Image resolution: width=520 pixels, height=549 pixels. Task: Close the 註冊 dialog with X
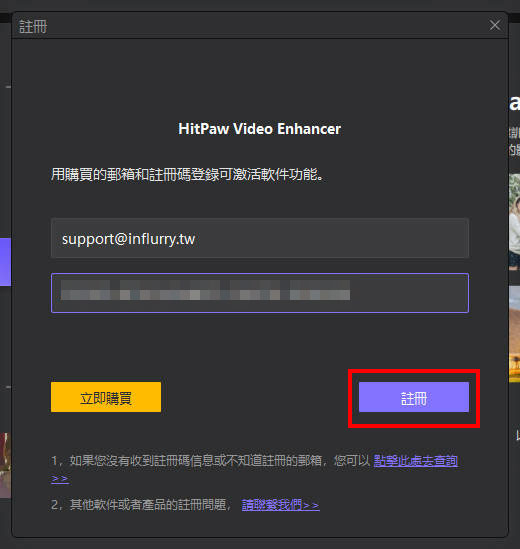click(x=495, y=25)
